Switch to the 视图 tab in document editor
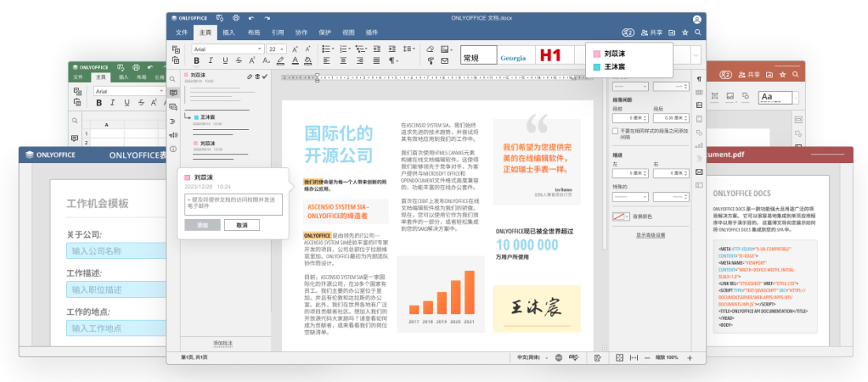This screenshot has width=868, height=382. click(x=348, y=32)
